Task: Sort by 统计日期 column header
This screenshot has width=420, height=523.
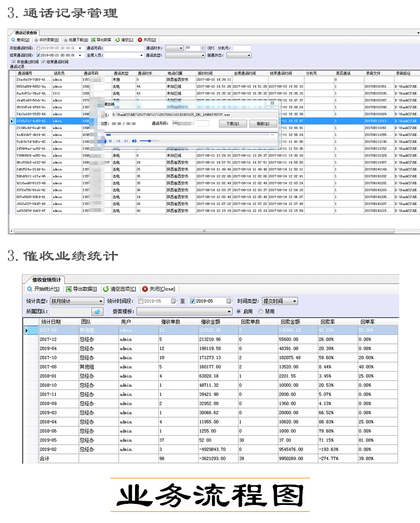Action: pos(51,322)
